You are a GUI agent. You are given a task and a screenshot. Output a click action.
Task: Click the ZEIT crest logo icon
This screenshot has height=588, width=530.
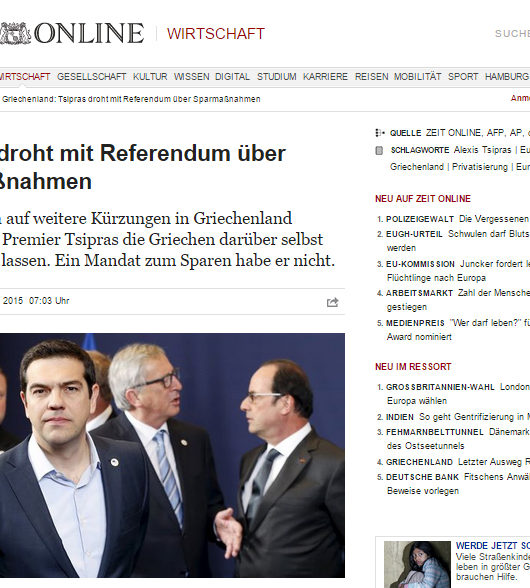[x=15, y=33]
